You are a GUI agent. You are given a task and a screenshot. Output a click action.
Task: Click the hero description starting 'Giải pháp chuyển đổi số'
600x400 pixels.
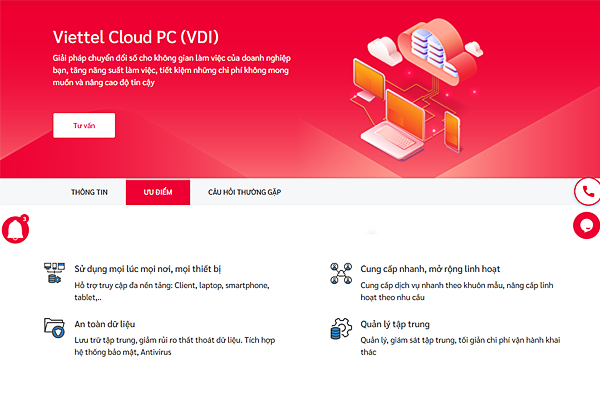click(171, 70)
